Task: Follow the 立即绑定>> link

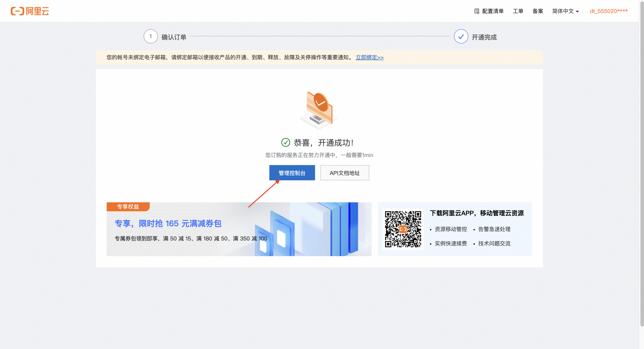Action: tap(369, 57)
